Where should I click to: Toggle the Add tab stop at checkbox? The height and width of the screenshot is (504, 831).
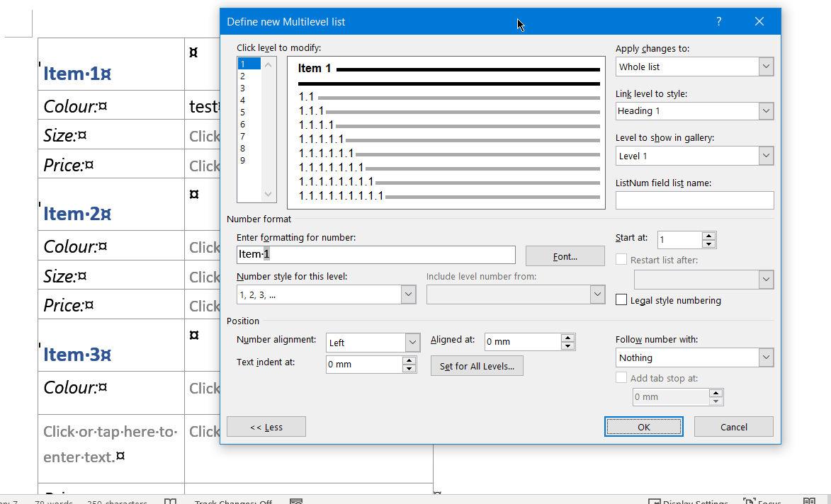(621, 377)
